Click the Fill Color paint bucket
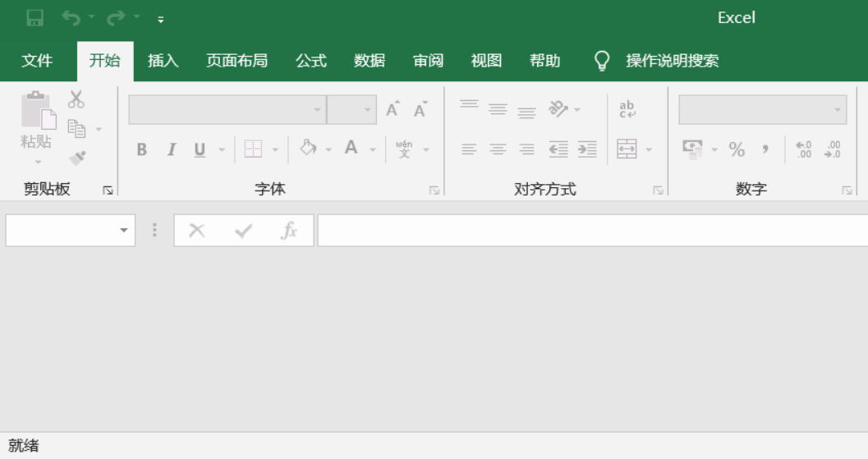 click(x=308, y=148)
